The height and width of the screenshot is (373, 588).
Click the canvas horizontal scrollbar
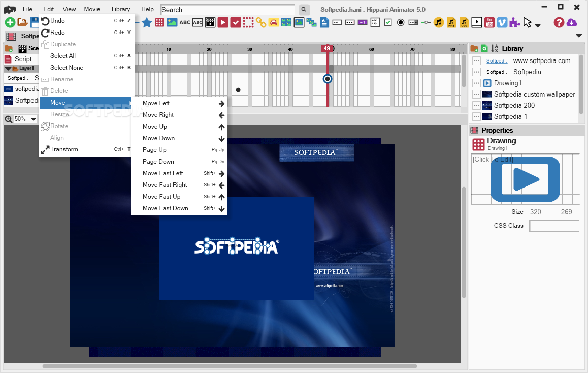(x=230, y=366)
